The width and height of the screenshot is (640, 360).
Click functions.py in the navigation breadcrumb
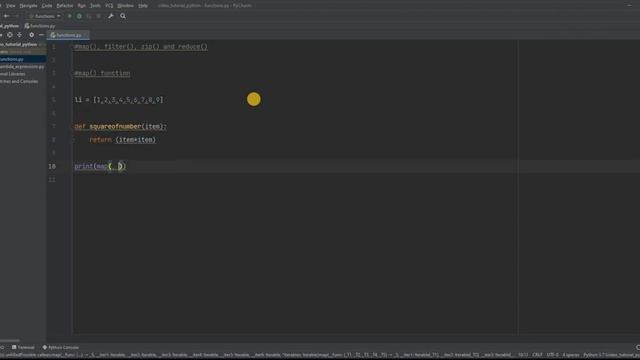pyautogui.click(x=40, y=26)
